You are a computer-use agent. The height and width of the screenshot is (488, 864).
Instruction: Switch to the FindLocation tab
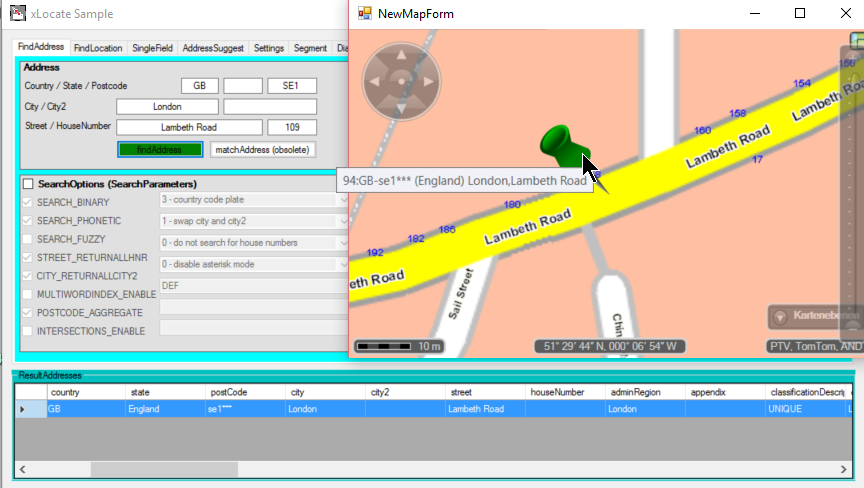pos(98,48)
